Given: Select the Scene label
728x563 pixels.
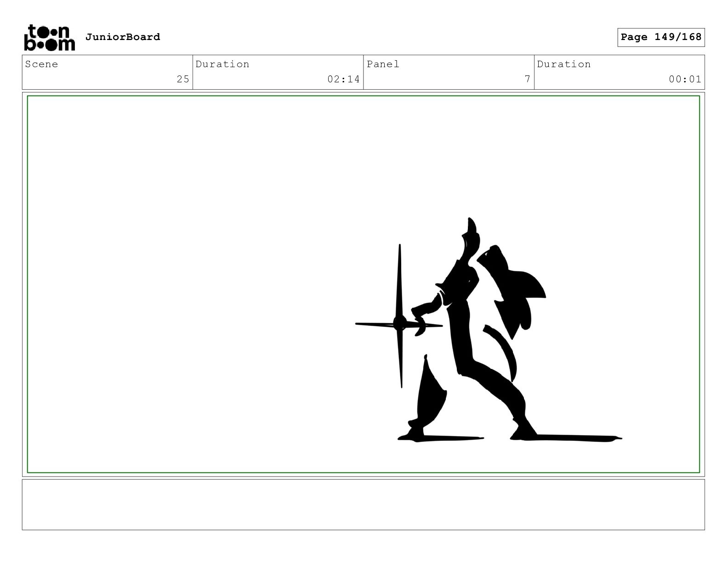Looking at the screenshot, I should (x=42, y=64).
